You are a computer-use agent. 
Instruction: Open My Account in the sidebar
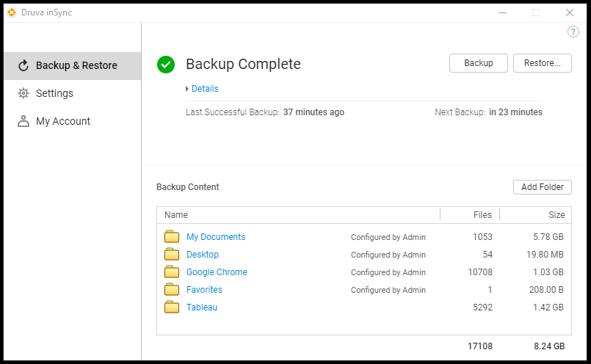[x=62, y=121]
